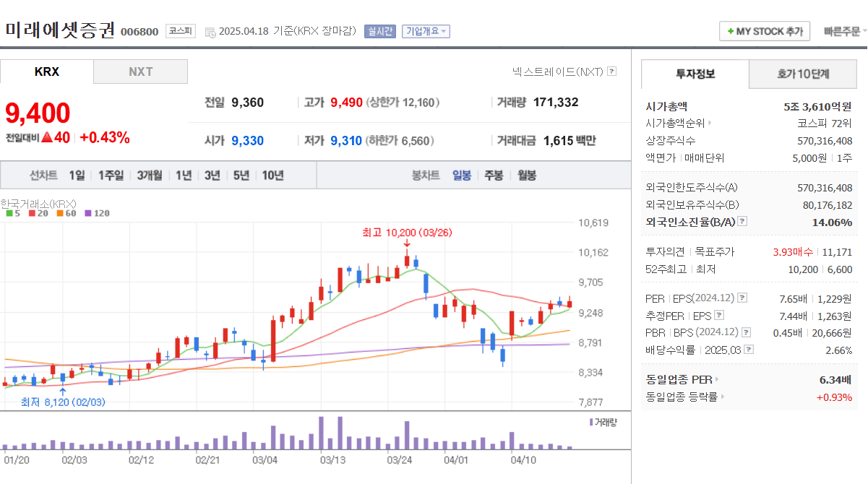
Task: Click the 외국인소진율(B/A) help icon
Action: pyautogui.click(x=743, y=222)
